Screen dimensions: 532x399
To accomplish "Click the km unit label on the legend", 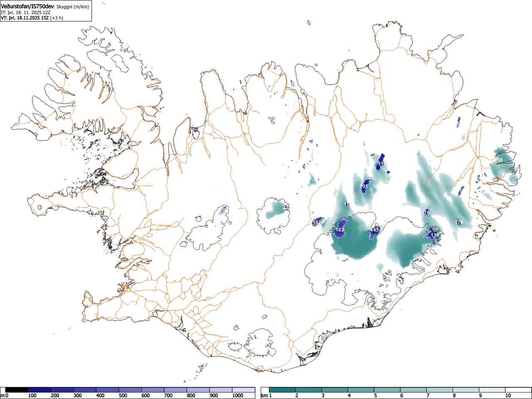I will click(264, 396).
